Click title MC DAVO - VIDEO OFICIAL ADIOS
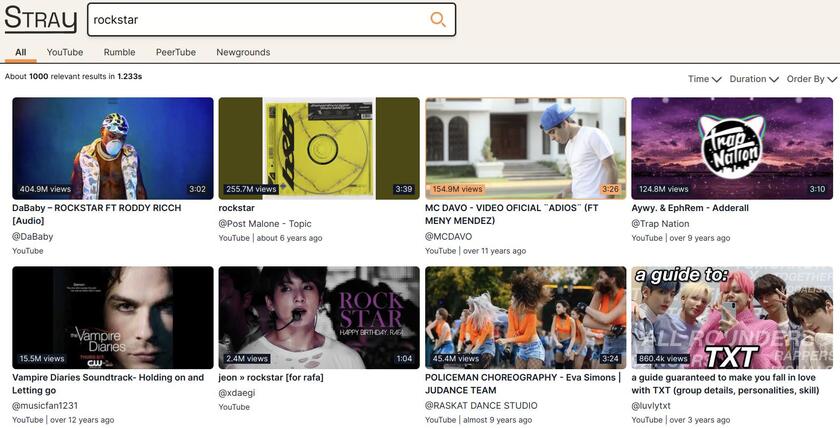Viewport: 840px width, 428px height. (x=511, y=214)
